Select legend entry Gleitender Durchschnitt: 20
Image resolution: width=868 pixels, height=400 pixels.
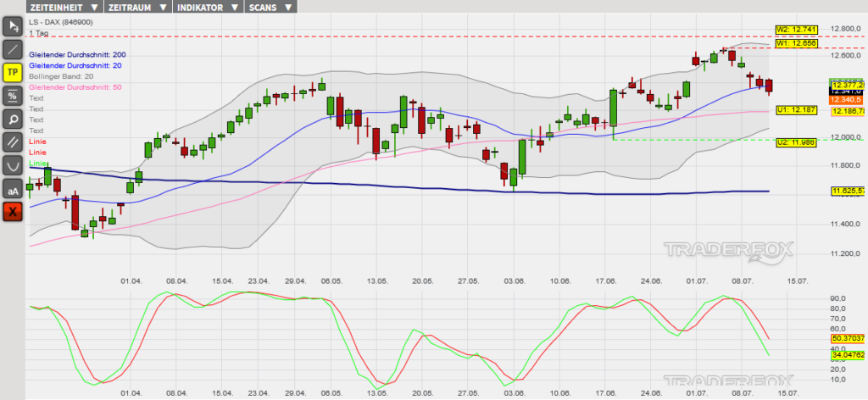74,65
